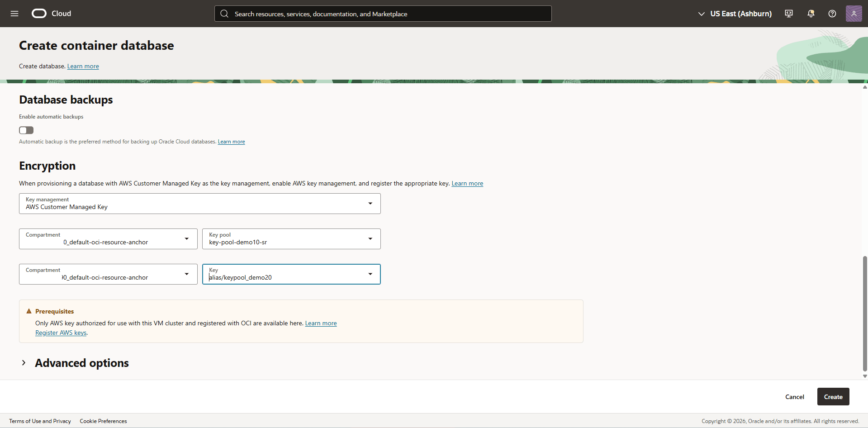The height and width of the screenshot is (428, 868).
Task: Click the scrollbar down arrow
Action: pyautogui.click(x=865, y=376)
